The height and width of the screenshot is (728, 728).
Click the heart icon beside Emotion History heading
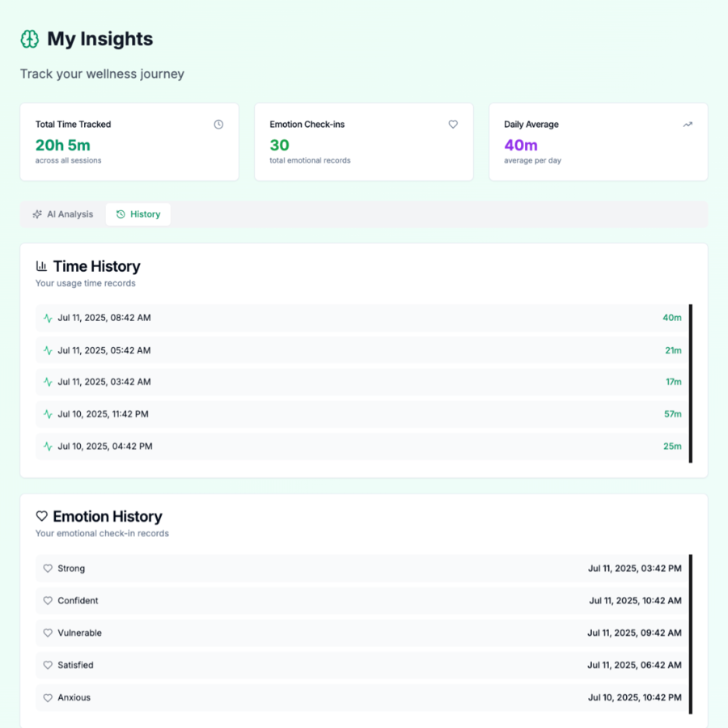coord(41,516)
